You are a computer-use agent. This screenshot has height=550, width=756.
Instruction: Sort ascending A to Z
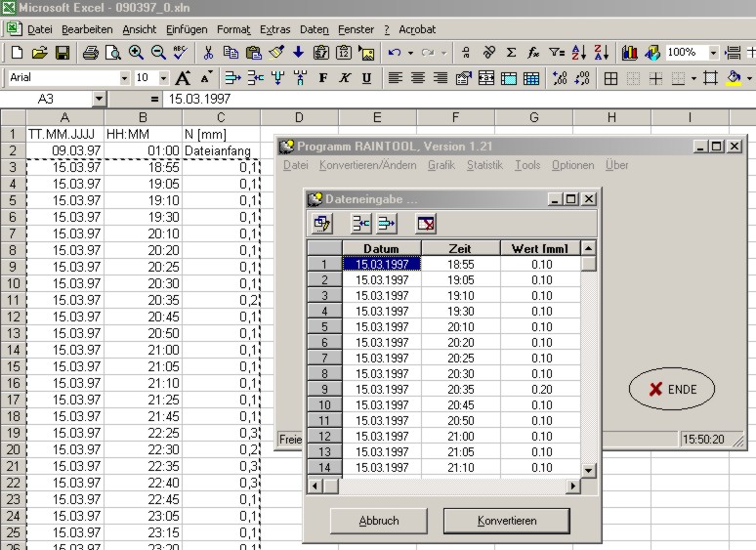(x=579, y=53)
